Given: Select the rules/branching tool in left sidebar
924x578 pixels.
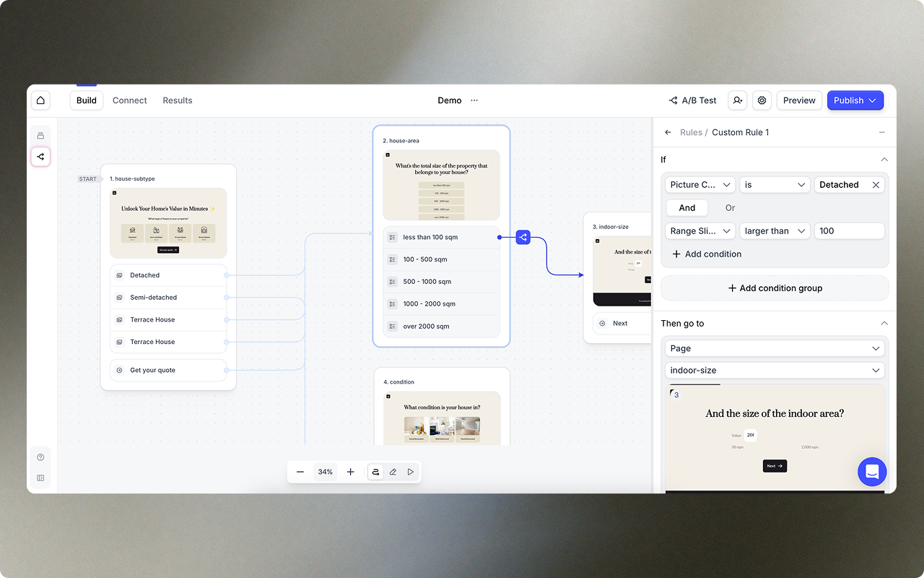Looking at the screenshot, I should click(x=40, y=157).
